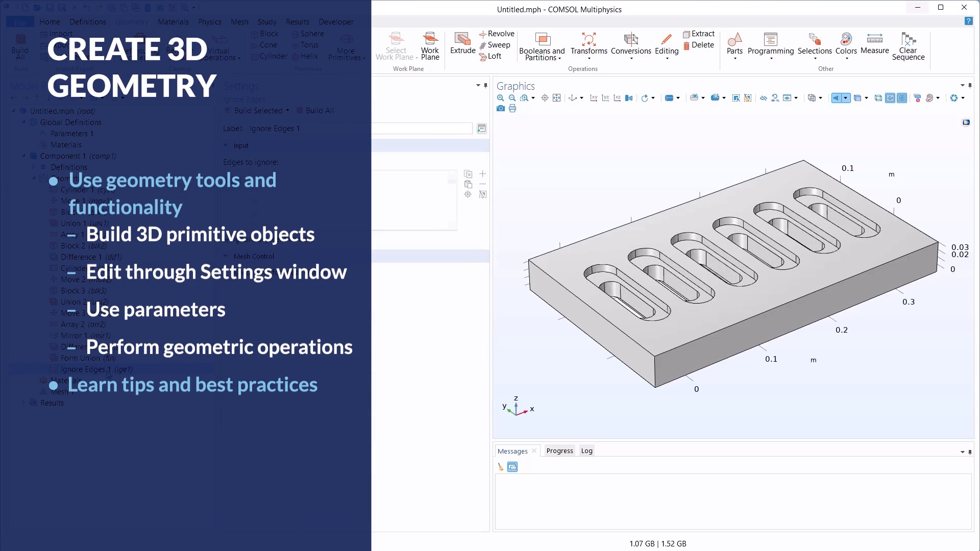Viewport: 980px width, 551px height.
Task: Click window icon beside broom in Messages
Action: pos(512,467)
